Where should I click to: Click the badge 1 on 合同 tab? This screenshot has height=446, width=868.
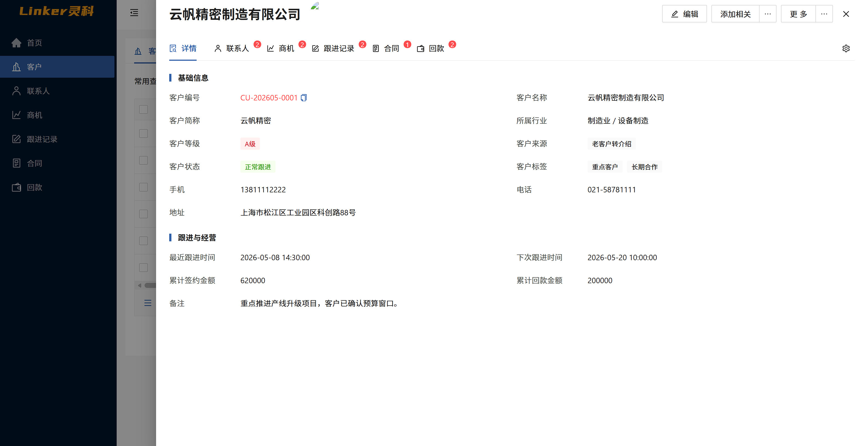(407, 44)
